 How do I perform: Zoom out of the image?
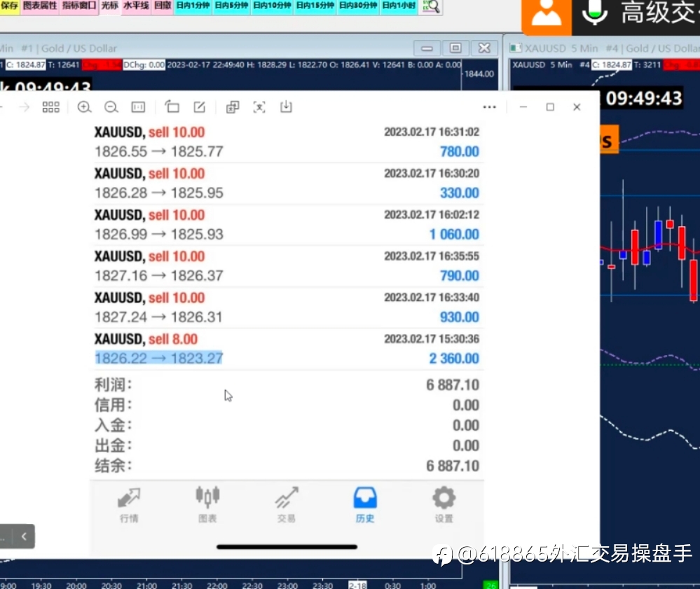coord(111,107)
